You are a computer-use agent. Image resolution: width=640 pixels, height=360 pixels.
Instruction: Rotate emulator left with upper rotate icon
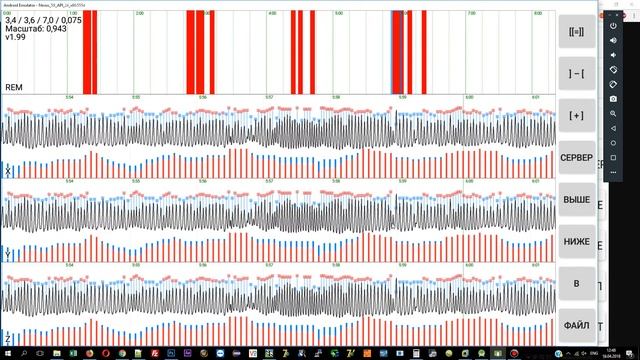pyautogui.click(x=613, y=70)
